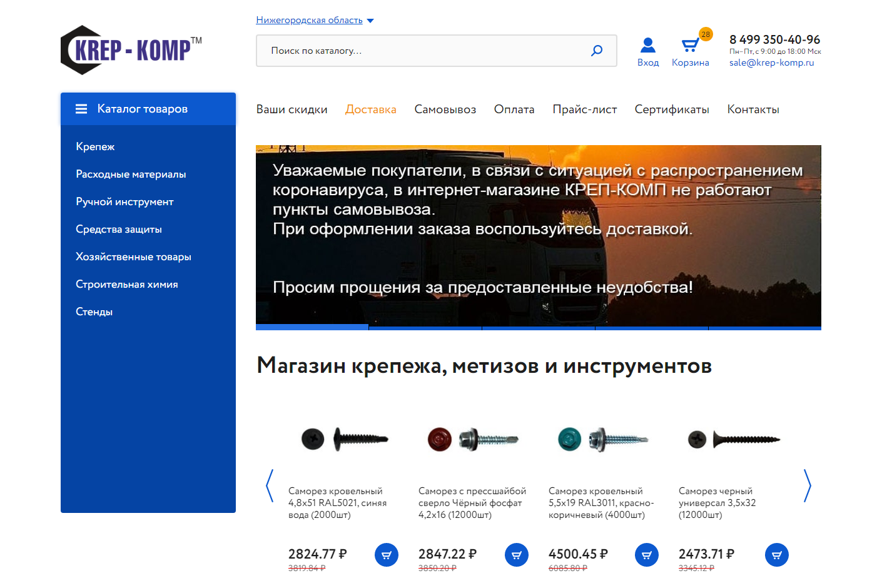
Task: Click the search magnifier icon
Action: click(596, 51)
